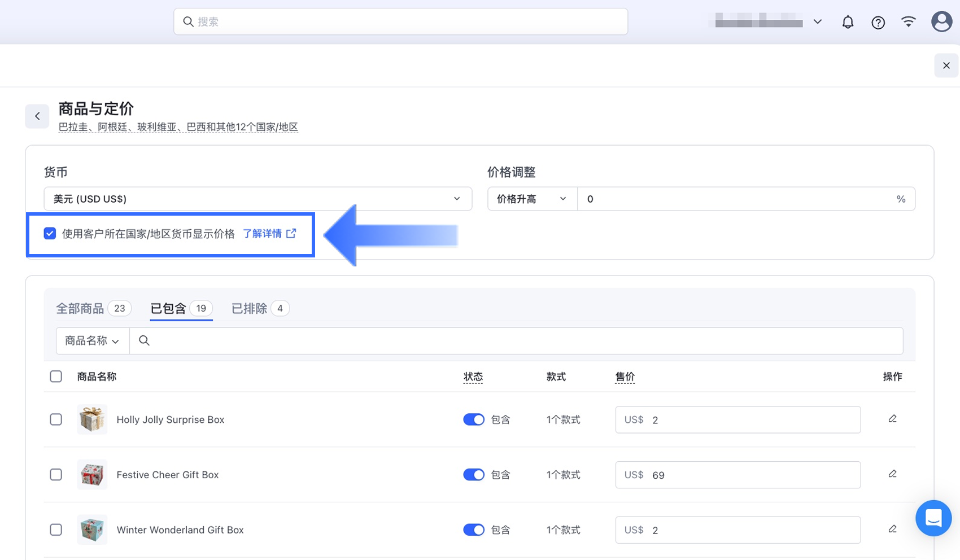Click the price field for Winter Wonderland Gift Box
Image resolution: width=960 pixels, height=560 pixels.
pos(738,530)
